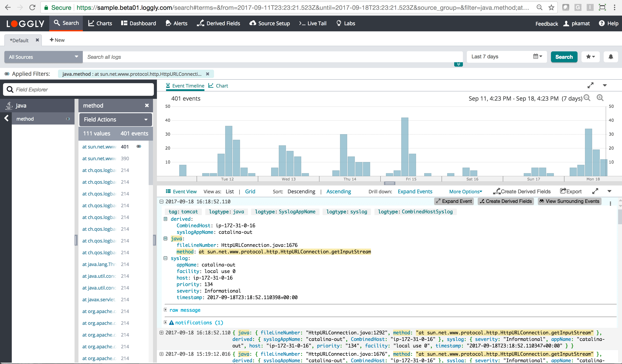The image size is (622, 364).
Task: Click View Surrounding Events
Action: (x=569, y=201)
